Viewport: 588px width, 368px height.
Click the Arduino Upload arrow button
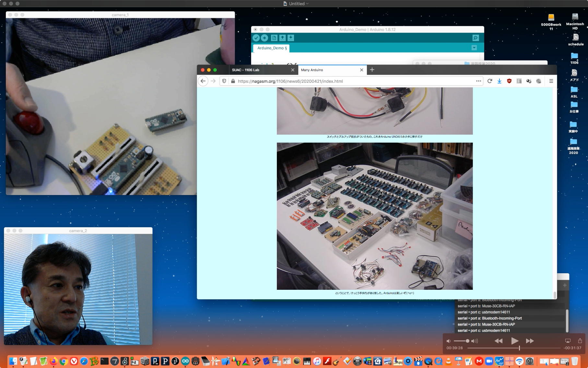(265, 38)
